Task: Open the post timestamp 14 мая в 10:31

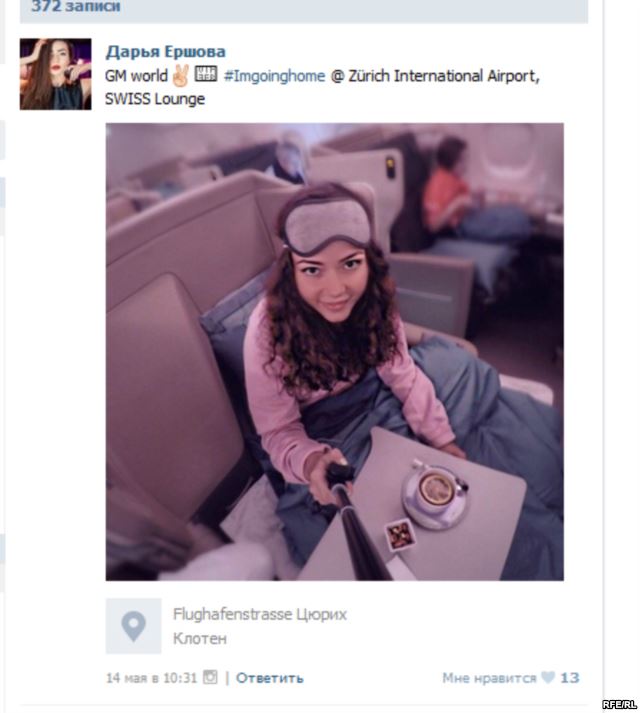Action: coord(151,678)
